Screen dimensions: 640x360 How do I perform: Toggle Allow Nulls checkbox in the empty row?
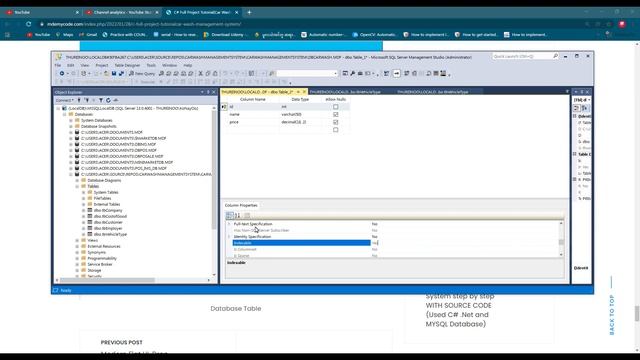336,130
